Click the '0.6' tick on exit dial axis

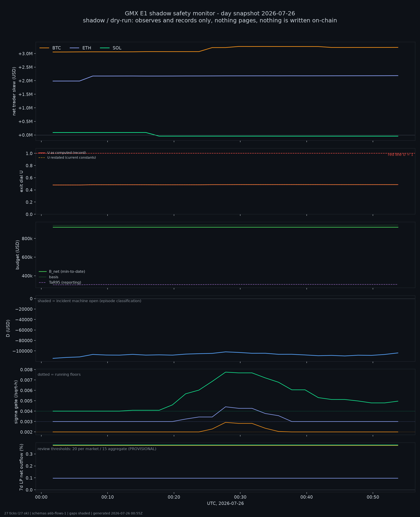tap(29, 178)
